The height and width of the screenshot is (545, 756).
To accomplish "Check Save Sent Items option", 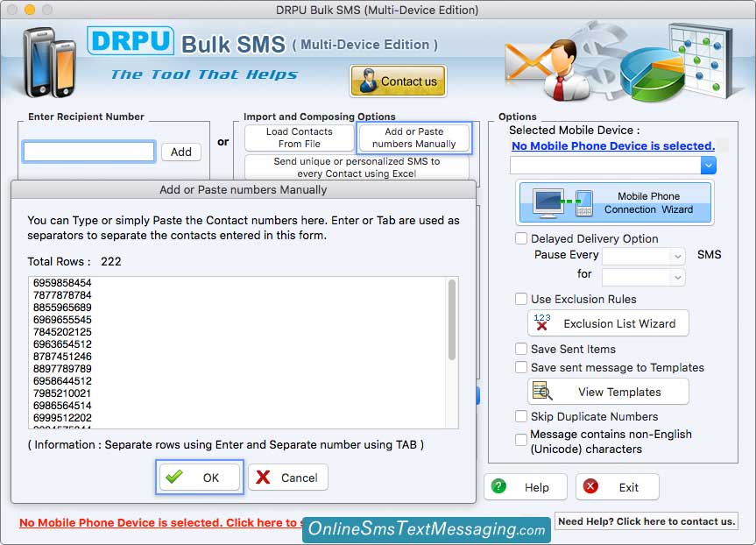I will pos(521,349).
